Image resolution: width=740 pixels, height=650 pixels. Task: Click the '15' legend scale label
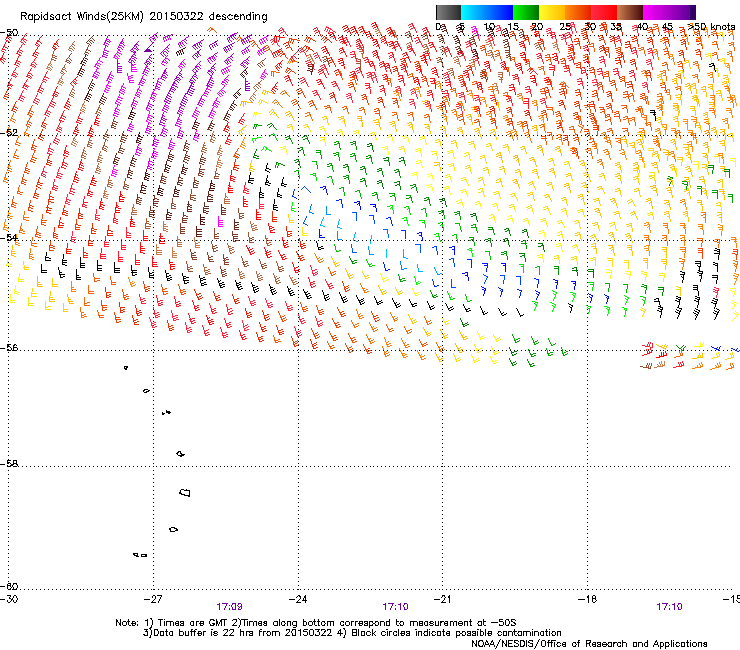513,27
